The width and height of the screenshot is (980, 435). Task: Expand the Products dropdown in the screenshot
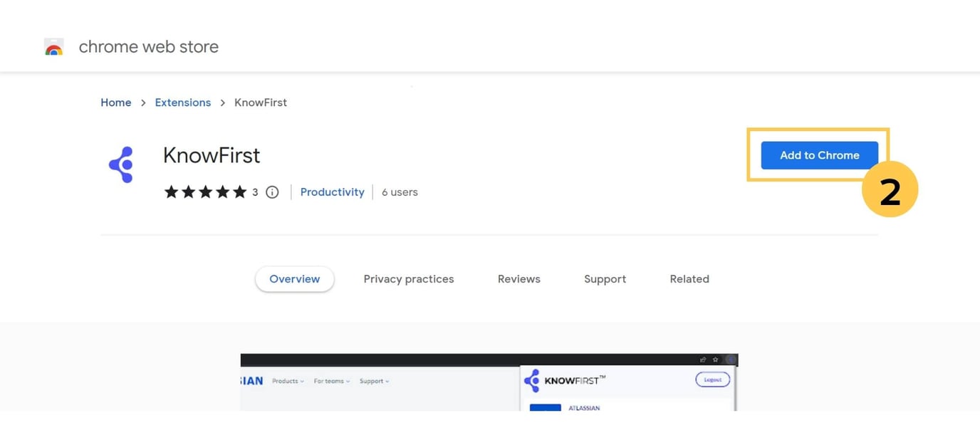coord(287,381)
